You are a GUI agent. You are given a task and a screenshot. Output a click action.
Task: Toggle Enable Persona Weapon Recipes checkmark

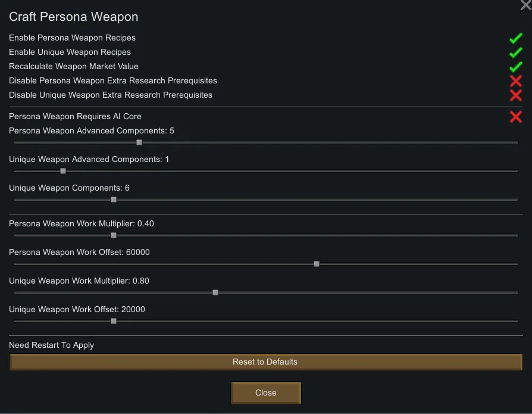point(515,39)
